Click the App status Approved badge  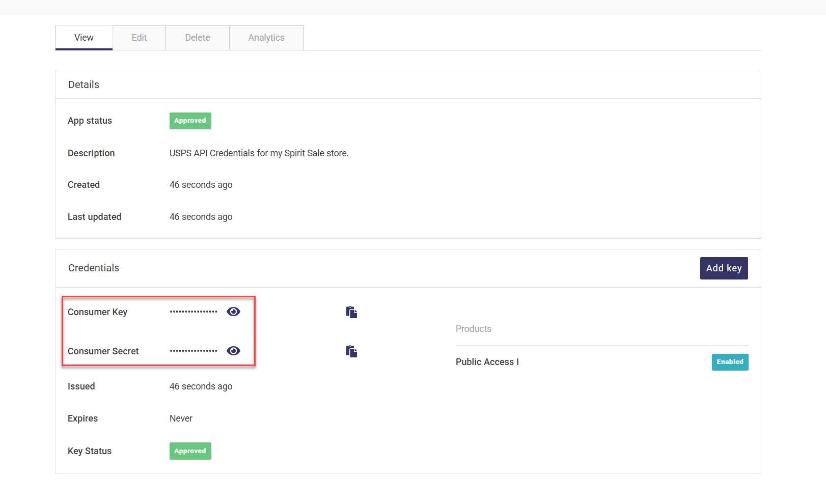click(x=190, y=121)
